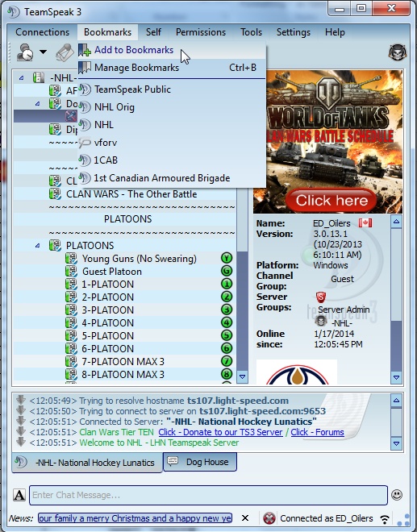Click the green Y icon for Young Guns

(x=227, y=258)
